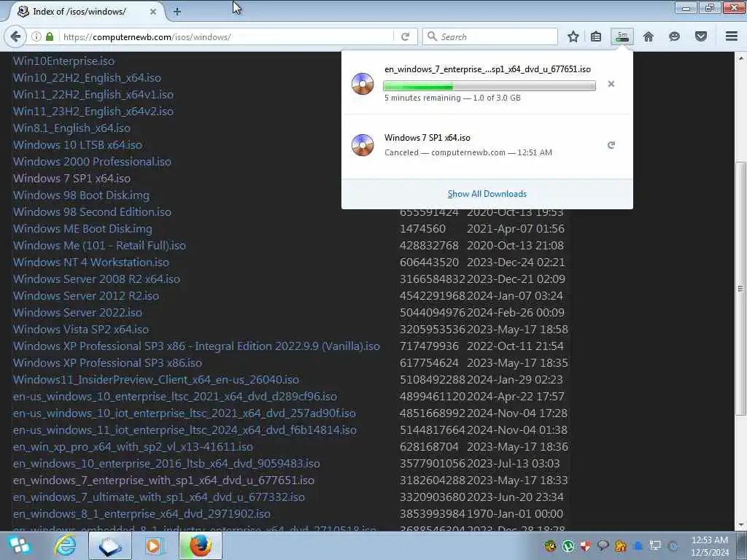Viewport: 747px width, 560px height.
Task: Download en-us_windows_10_iot_enterprise_ltsc_2021 iso
Action: 185,413
